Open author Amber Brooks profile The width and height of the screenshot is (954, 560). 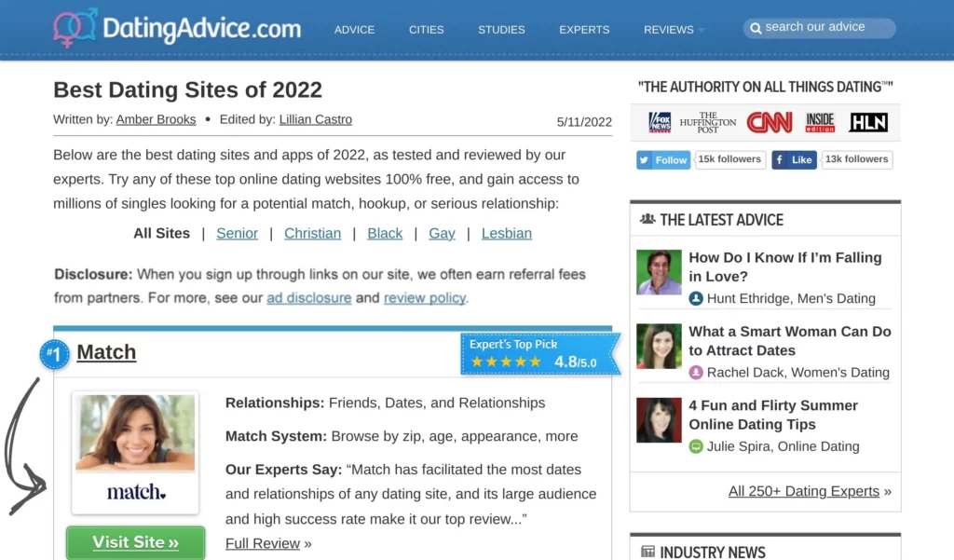(x=156, y=119)
